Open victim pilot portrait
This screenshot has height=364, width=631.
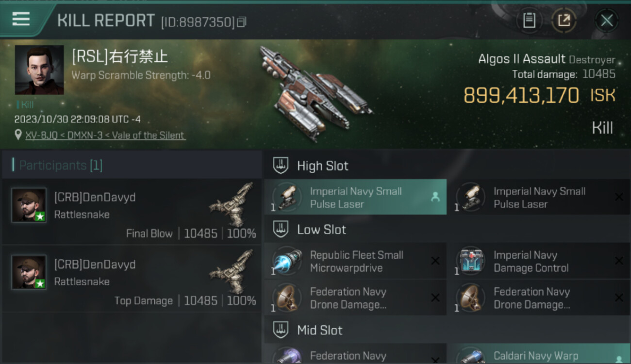pos(39,70)
